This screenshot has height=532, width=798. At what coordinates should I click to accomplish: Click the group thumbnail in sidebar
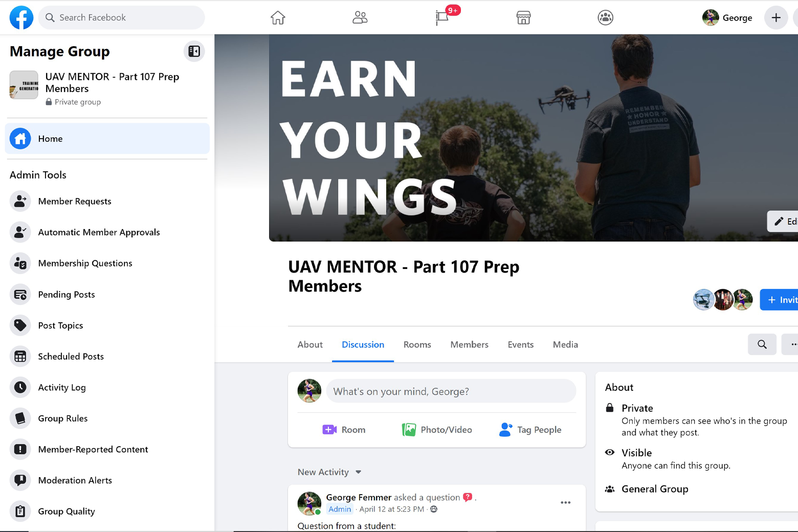24,85
